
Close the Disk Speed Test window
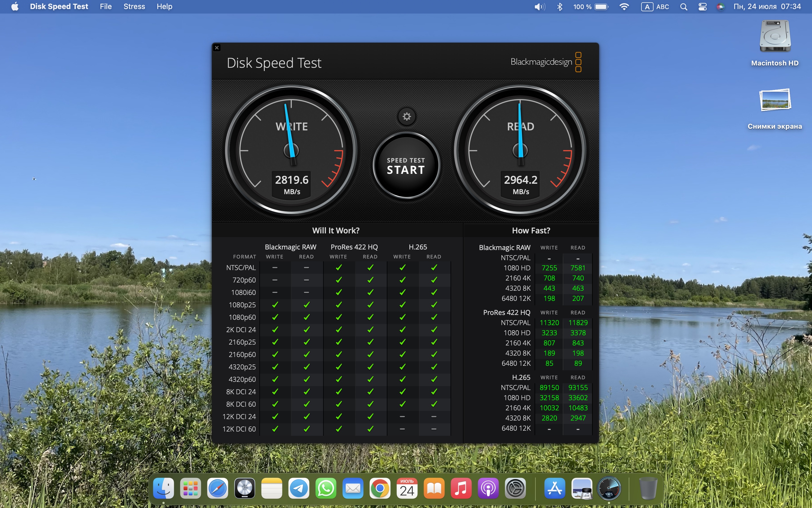(217, 48)
